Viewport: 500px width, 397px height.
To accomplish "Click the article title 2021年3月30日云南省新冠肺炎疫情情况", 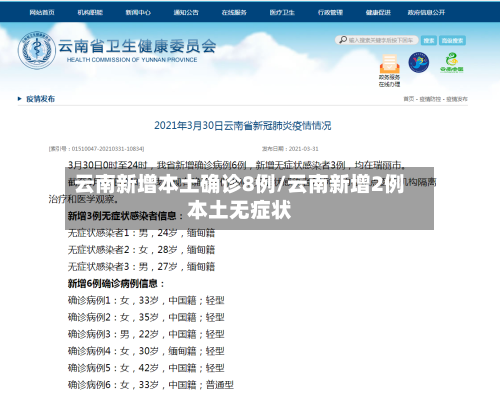I will tap(243, 126).
